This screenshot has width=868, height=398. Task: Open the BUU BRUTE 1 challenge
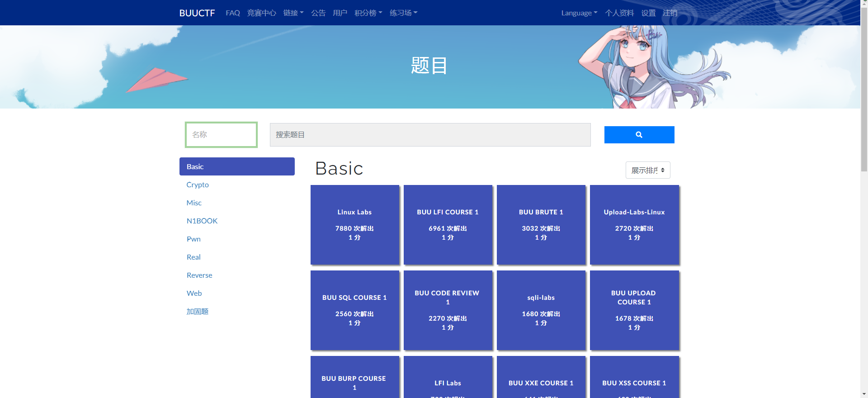(541, 225)
